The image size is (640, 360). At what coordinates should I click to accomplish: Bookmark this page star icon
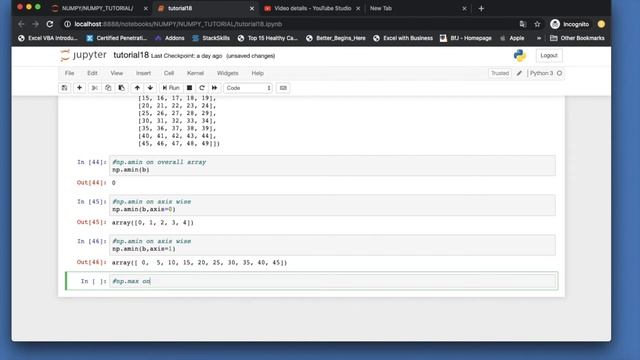537,24
